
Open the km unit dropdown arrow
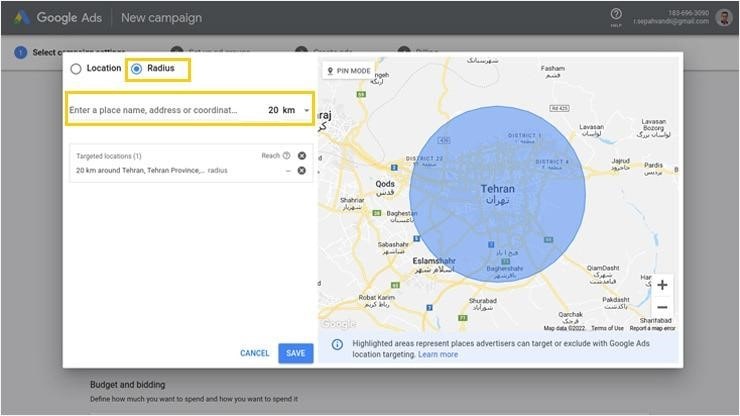(306, 110)
